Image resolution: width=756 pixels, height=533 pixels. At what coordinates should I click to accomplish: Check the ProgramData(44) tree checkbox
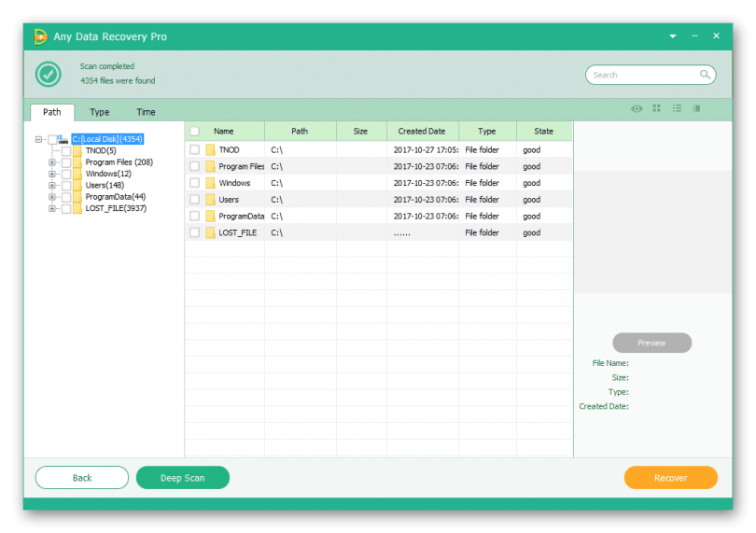click(x=66, y=197)
